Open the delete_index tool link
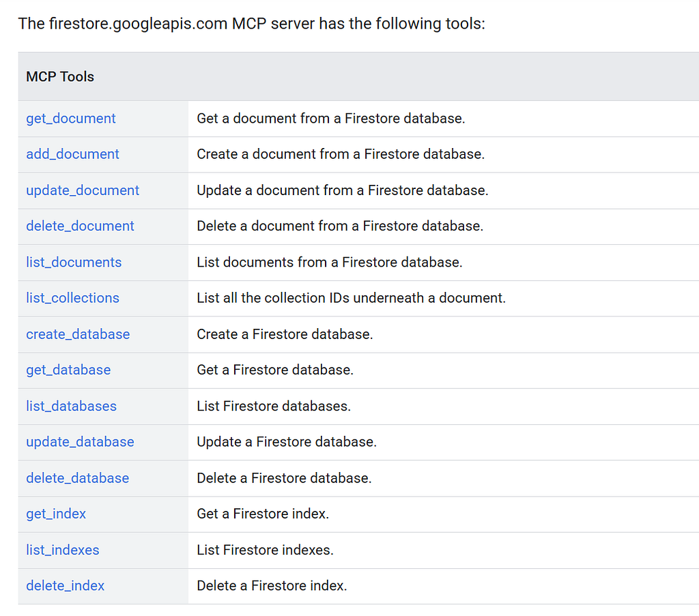Viewport: 699px width, 616px height. pos(65,586)
